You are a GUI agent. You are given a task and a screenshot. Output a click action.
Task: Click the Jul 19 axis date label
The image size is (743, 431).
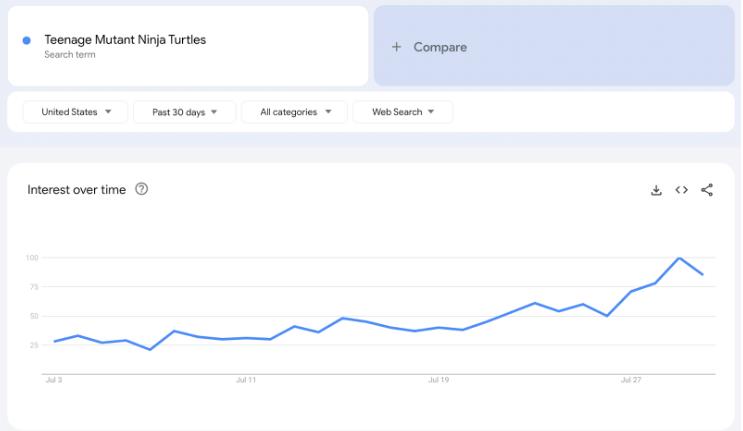(x=438, y=380)
